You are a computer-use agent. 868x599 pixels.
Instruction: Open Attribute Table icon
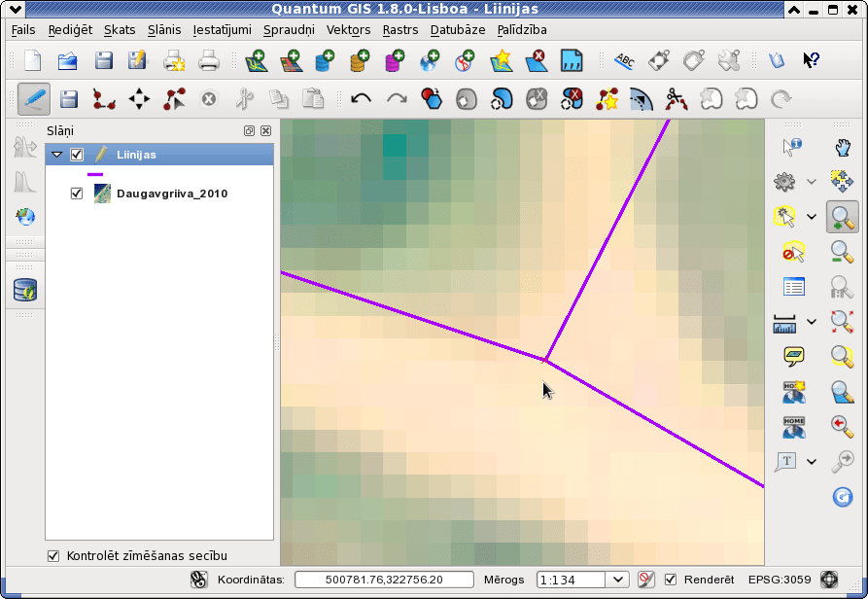point(794,287)
